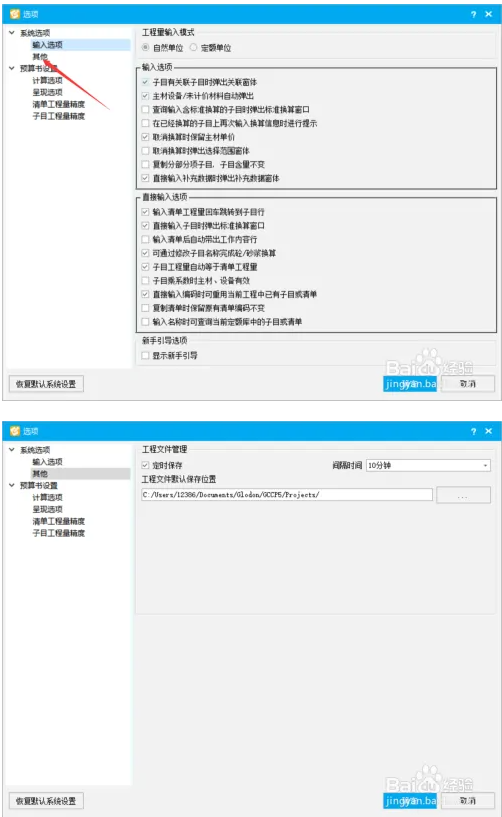Open the 间隔时间 dropdown showing 10分钟

coord(428,465)
